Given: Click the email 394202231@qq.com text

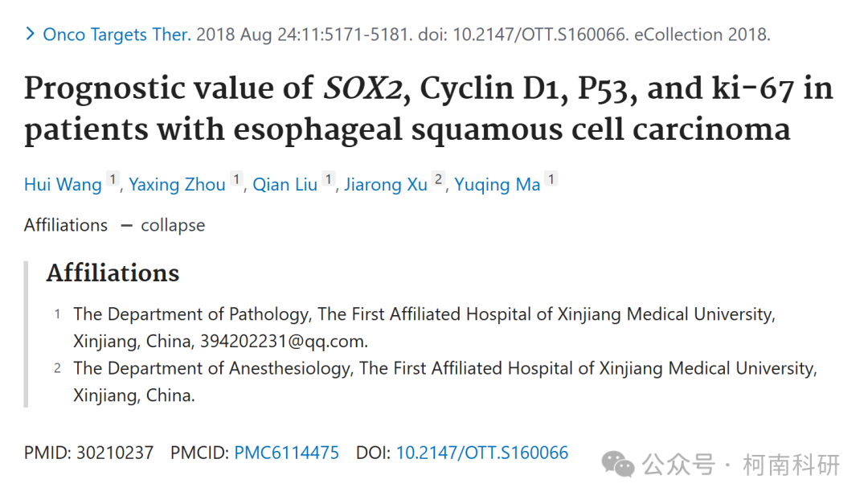Looking at the screenshot, I should (x=284, y=341).
